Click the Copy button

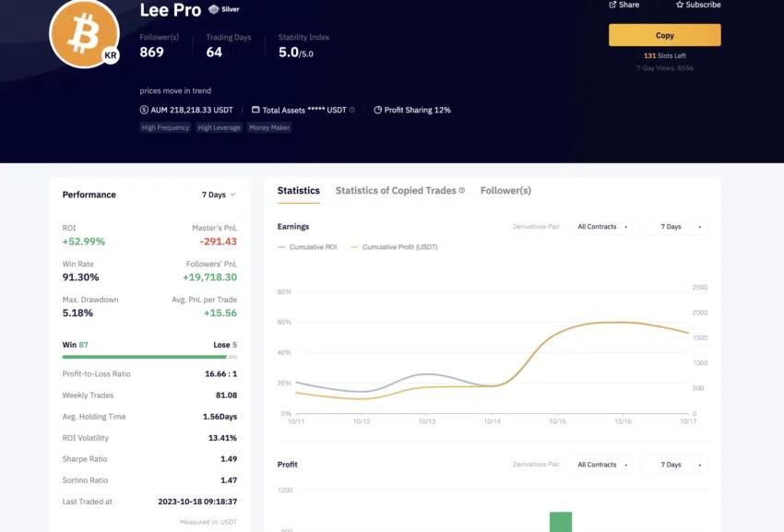pyautogui.click(x=663, y=34)
